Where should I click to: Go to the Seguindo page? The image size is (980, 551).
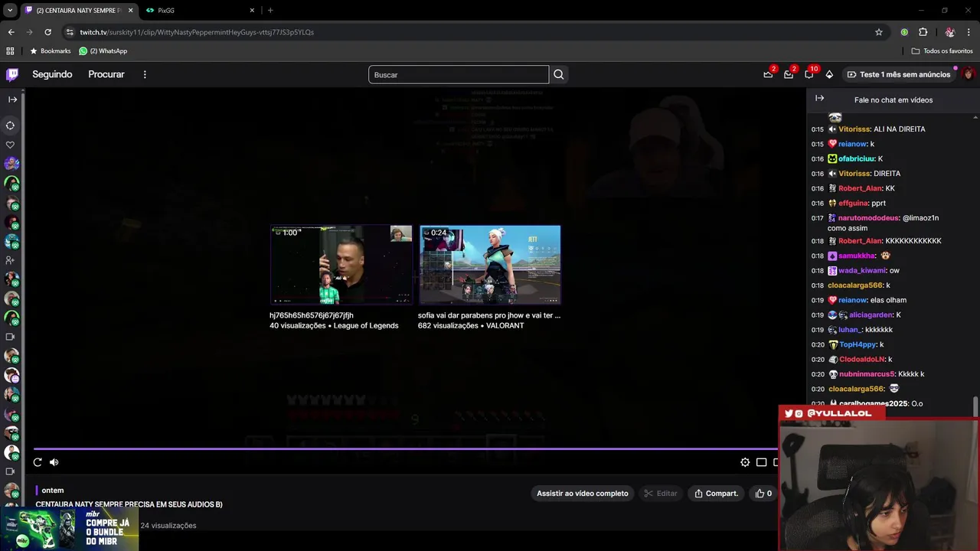pos(52,74)
